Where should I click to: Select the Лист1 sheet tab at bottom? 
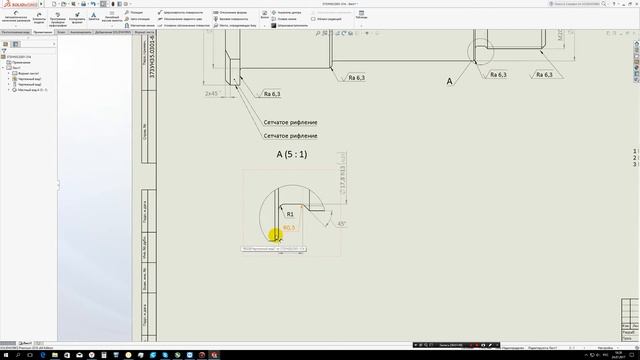click(x=25, y=344)
